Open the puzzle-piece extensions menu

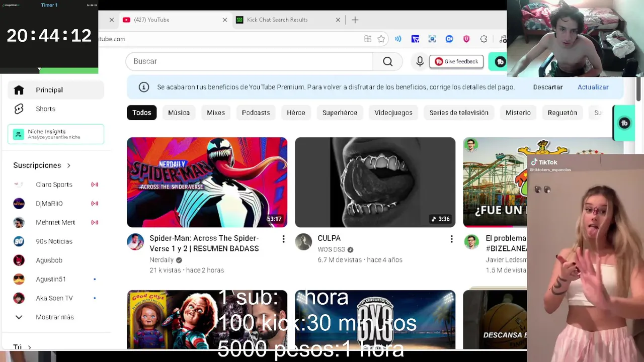coord(484,39)
